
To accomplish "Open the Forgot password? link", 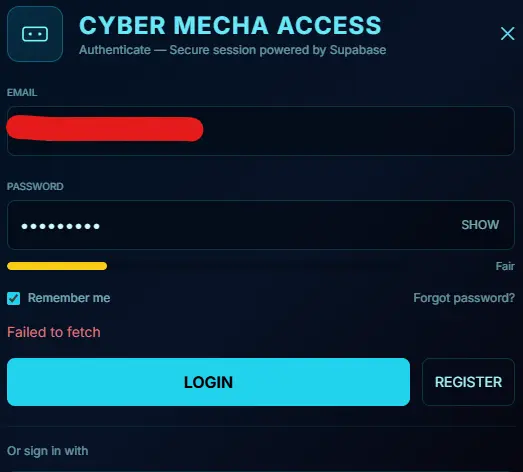I will pos(464,298).
